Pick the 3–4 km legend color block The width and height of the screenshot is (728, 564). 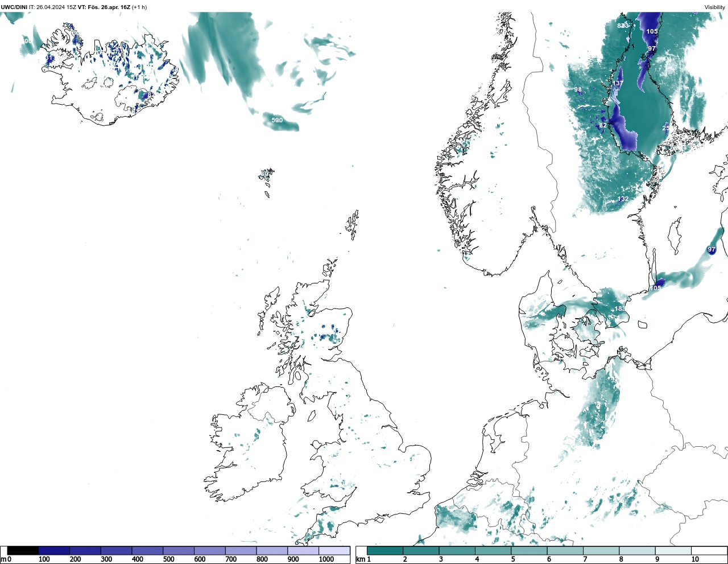tap(457, 550)
